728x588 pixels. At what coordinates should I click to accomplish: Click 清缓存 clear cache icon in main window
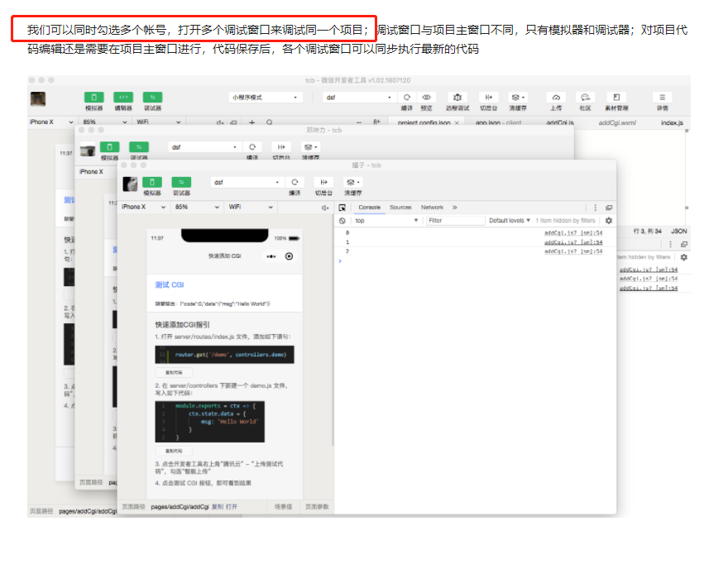tap(518, 97)
